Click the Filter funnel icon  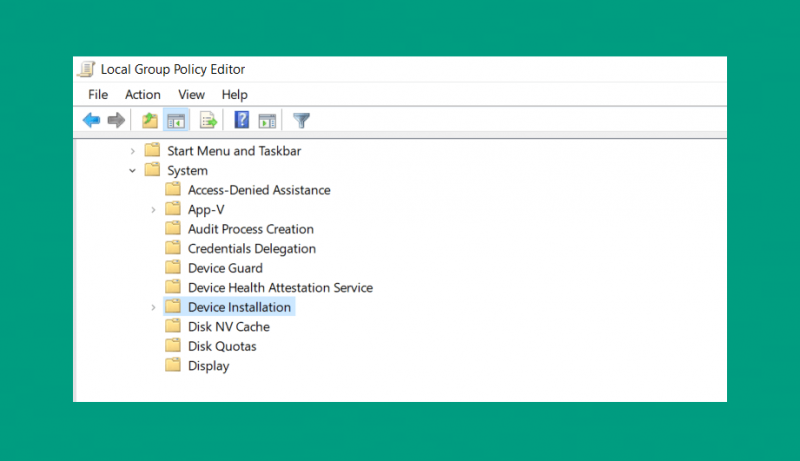(x=302, y=121)
